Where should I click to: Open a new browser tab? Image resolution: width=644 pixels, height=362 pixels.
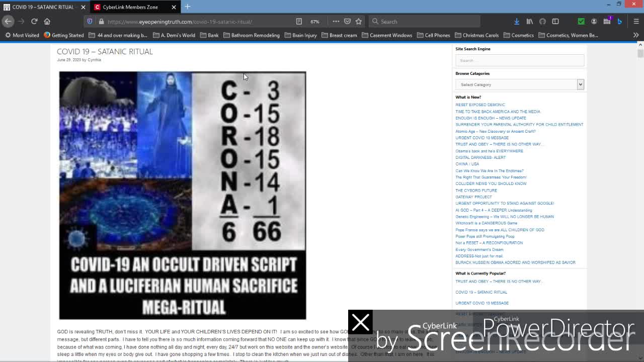pos(187,7)
